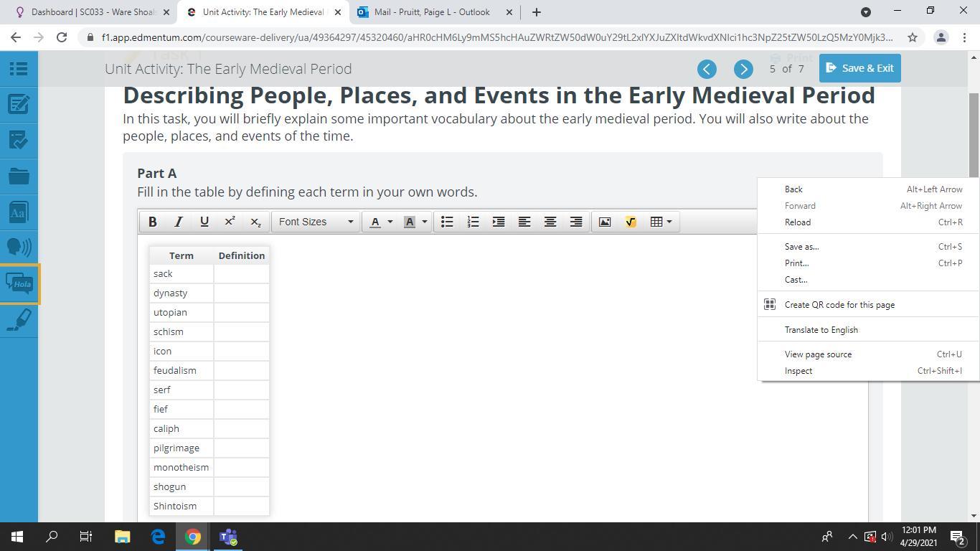The width and height of the screenshot is (980, 551).
Task: Select the highlighter tool in sidebar
Action: 19,320
